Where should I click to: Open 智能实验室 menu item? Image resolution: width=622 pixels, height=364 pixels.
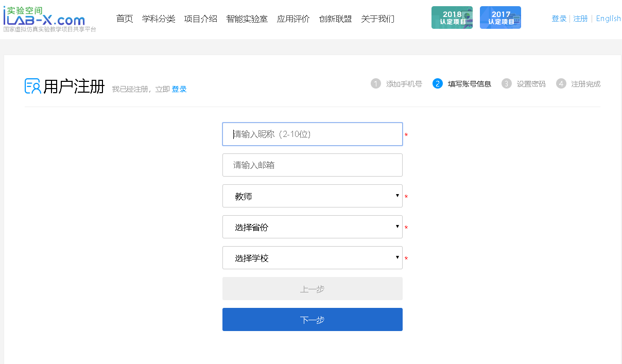pyautogui.click(x=247, y=19)
